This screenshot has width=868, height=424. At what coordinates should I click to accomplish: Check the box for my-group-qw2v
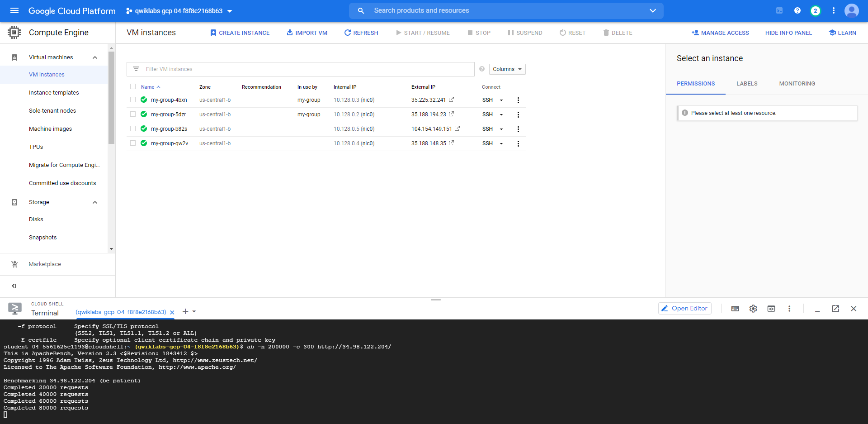point(133,143)
